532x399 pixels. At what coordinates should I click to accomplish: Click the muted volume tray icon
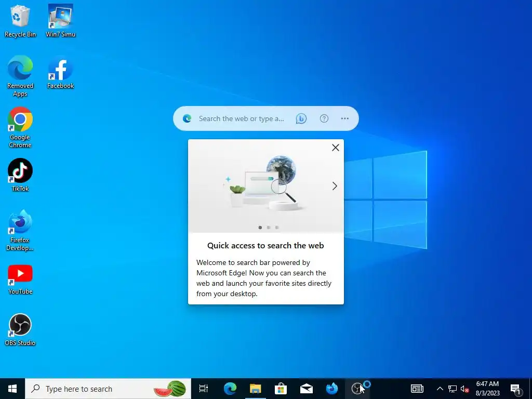click(x=465, y=389)
